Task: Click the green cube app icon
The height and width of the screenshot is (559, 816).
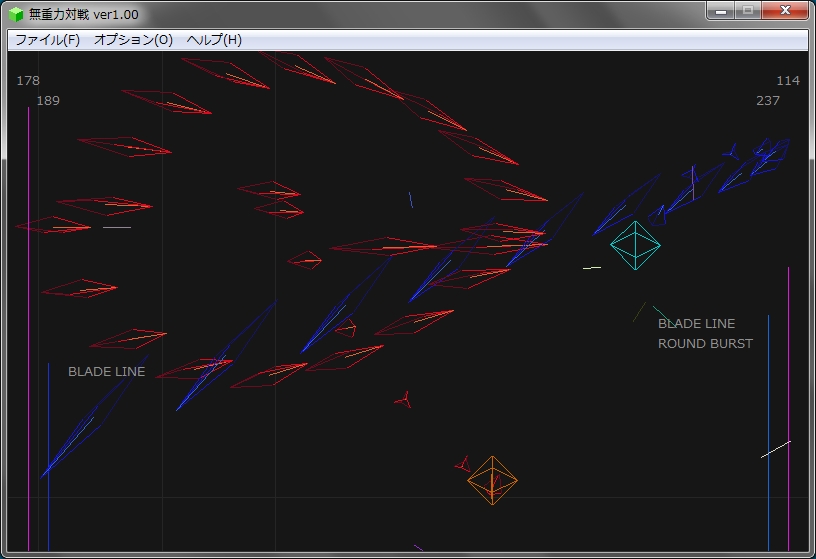Action: [16, 14]
